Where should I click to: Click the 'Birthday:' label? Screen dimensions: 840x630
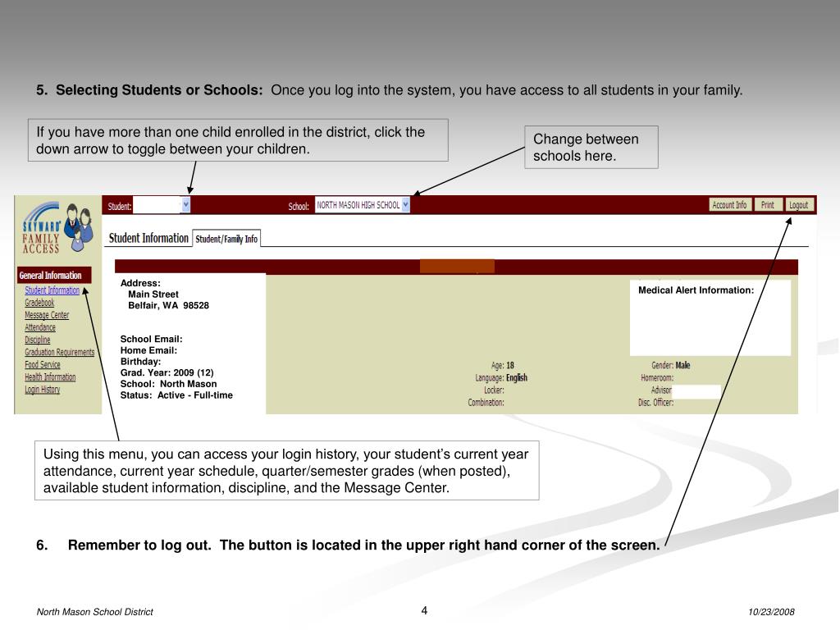(x=140, y=362)
